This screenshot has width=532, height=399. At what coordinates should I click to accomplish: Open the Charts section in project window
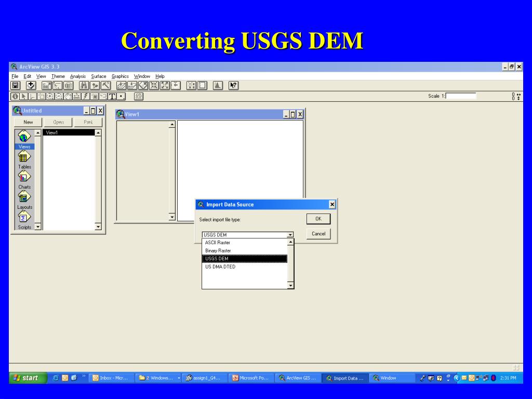(x=24, y=180)
